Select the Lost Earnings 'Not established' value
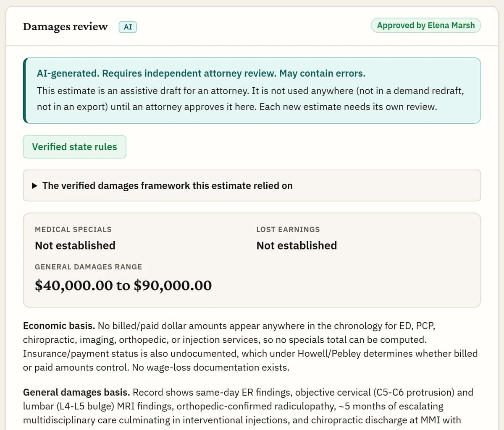Screen dimensions: 504x430 click(297, 245)
